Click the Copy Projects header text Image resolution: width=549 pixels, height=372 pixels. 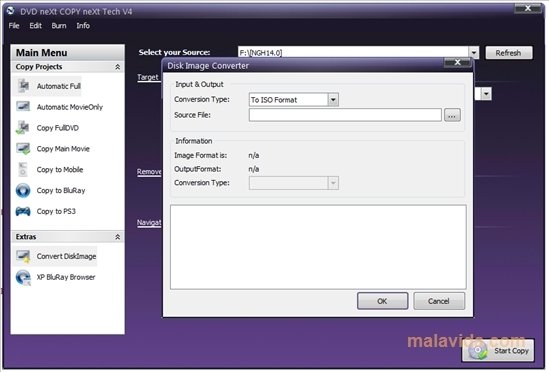(x=39, y=67)
